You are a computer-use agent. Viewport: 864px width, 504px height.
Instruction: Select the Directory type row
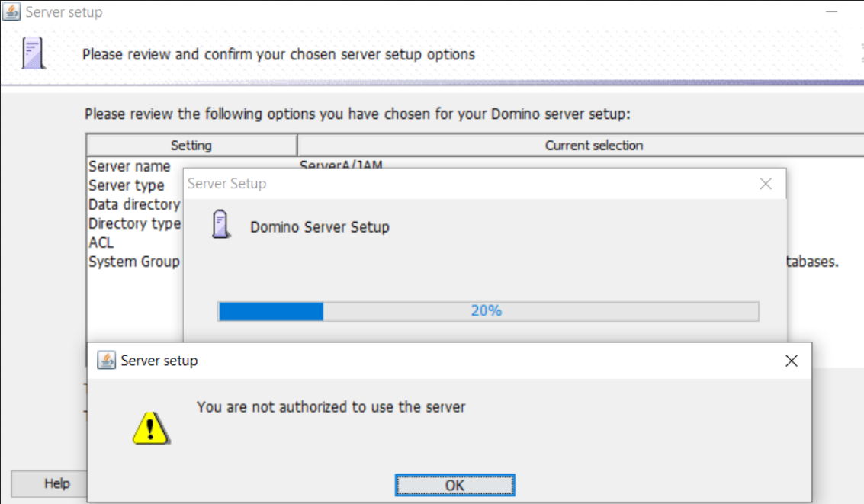pyautogui.click(x=134, y=223)
